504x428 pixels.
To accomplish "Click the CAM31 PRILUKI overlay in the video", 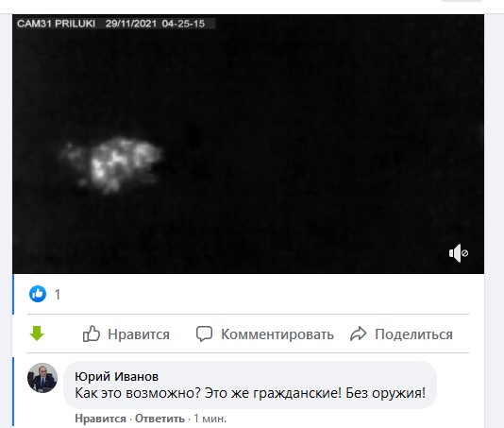I will [57, 24].
